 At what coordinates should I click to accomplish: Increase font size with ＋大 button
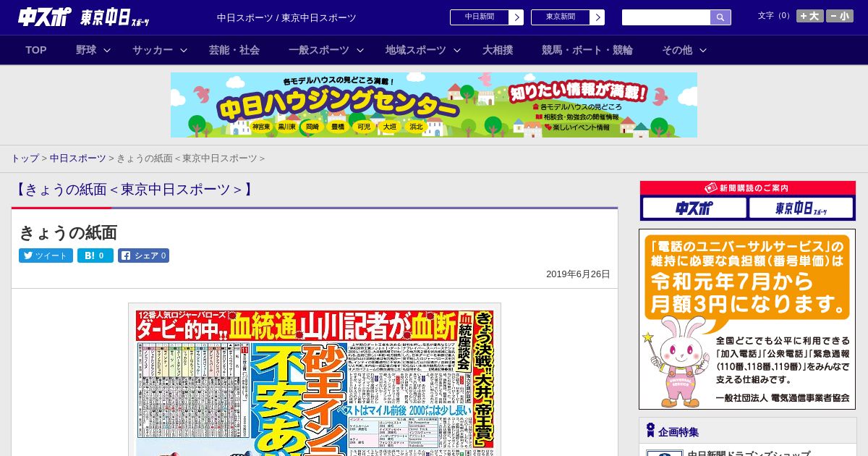[x=809, y=16]
